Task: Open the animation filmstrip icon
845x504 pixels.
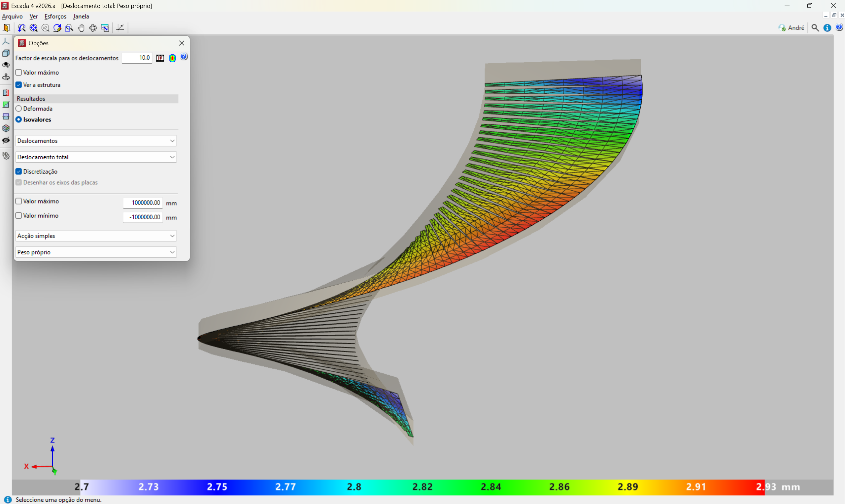Action: click(160, 58)
